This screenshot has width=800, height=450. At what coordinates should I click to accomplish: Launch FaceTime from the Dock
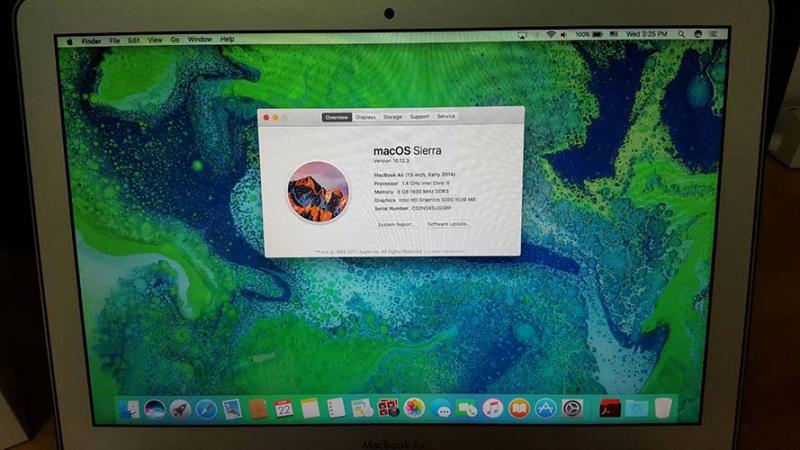[467, 409]
